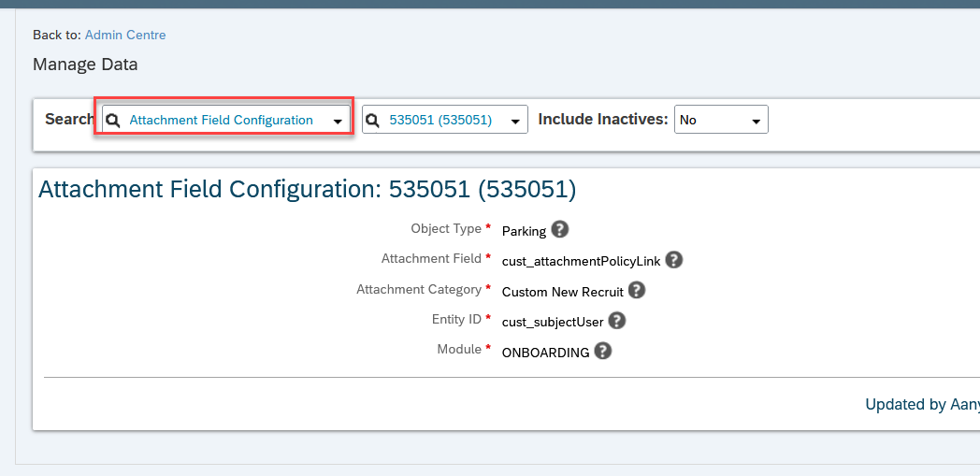This screenshot has height=476, width=980.
Task: Click magnifier icon in 535051 search box
Action: [372, 121]
